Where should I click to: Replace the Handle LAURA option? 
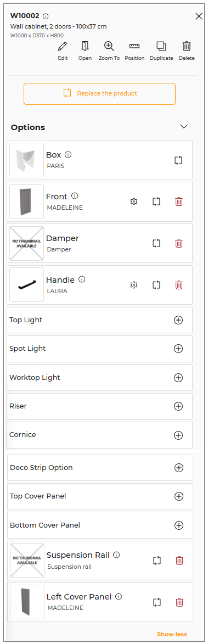coord(156,284)
